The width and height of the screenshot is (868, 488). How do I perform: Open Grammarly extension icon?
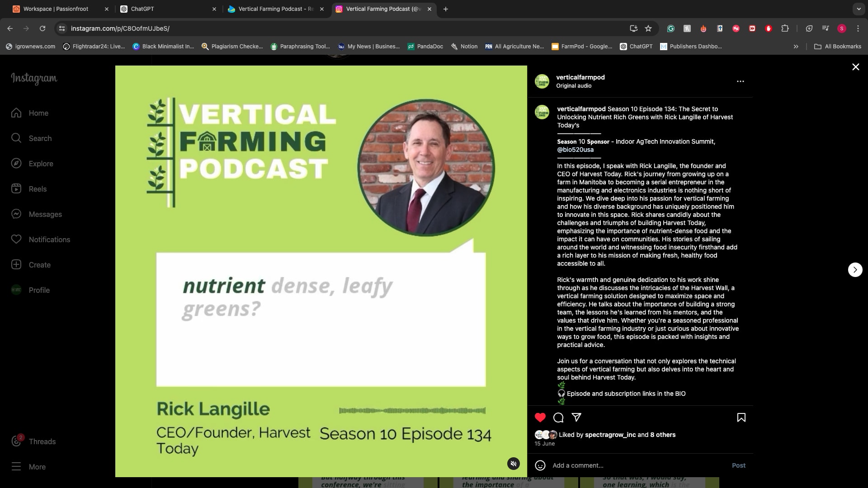coord(671,28)
